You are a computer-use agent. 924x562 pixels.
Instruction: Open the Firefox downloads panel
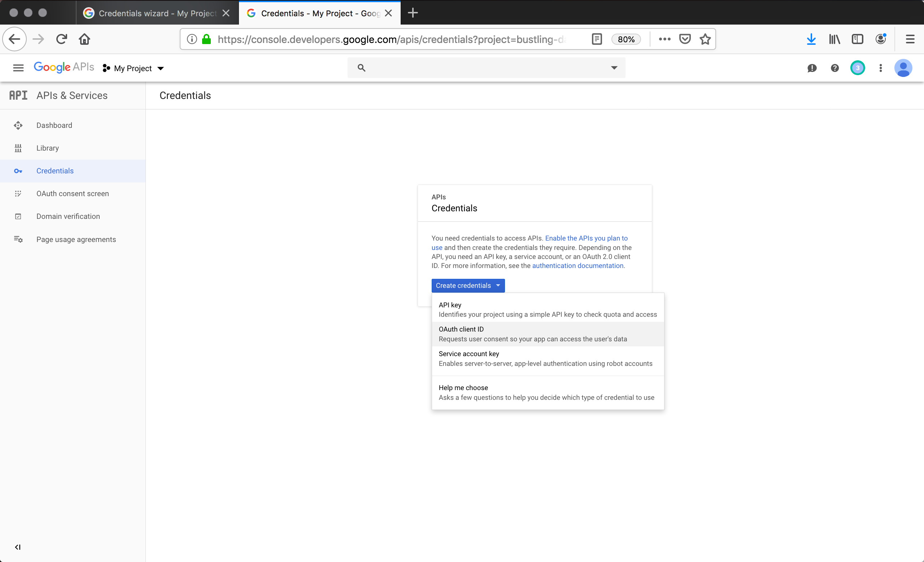(811, 39)
